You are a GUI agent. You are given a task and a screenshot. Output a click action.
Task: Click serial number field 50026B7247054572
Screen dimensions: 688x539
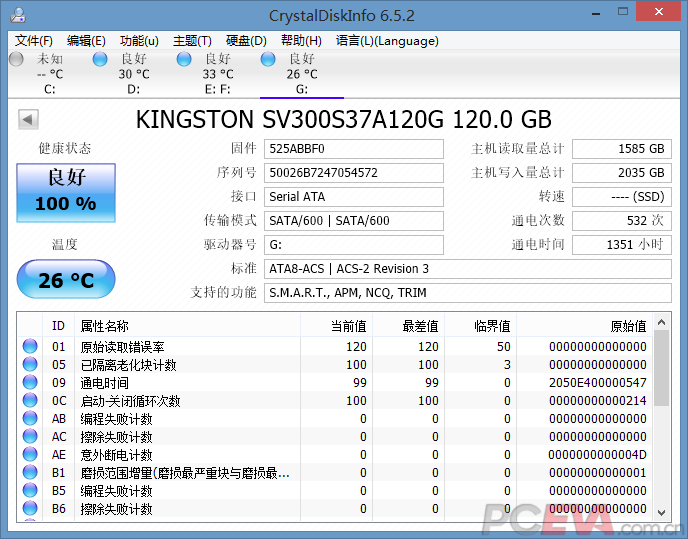coord(354,172)
